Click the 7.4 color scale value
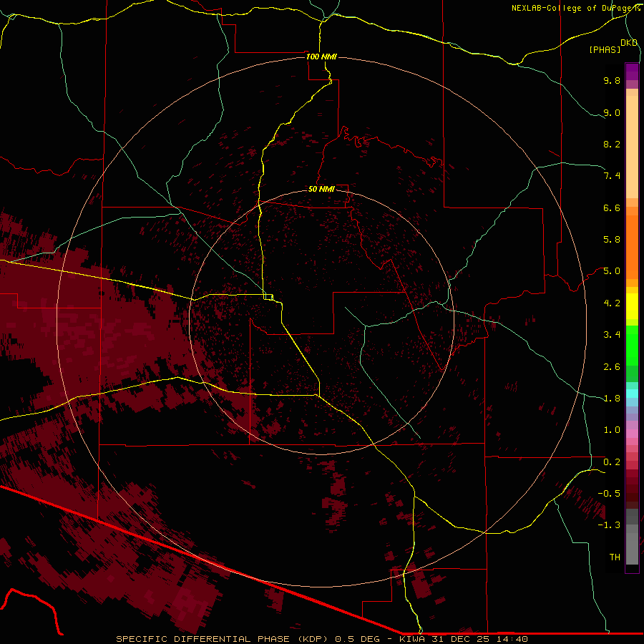The height and width of the screenshot is (644, 644). coord(612,176)
